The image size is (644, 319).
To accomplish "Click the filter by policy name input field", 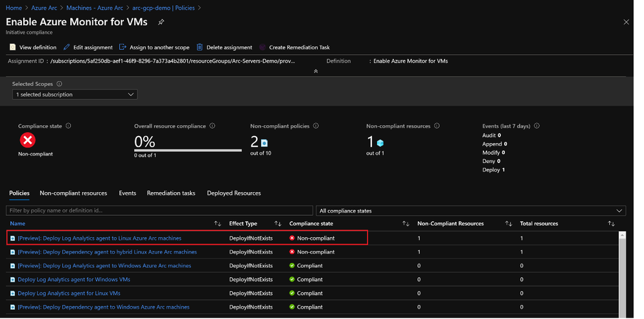I will tap(159, 211).
